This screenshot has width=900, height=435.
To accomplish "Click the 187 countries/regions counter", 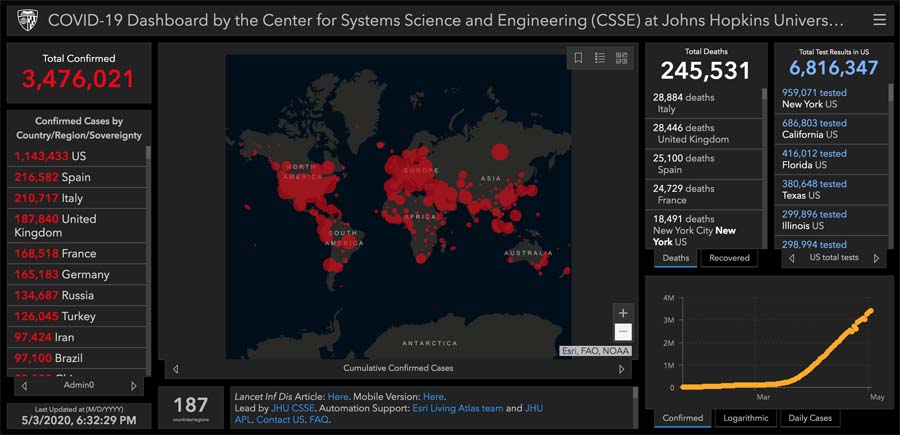I will pyautogui.click(x=191, y=409).
